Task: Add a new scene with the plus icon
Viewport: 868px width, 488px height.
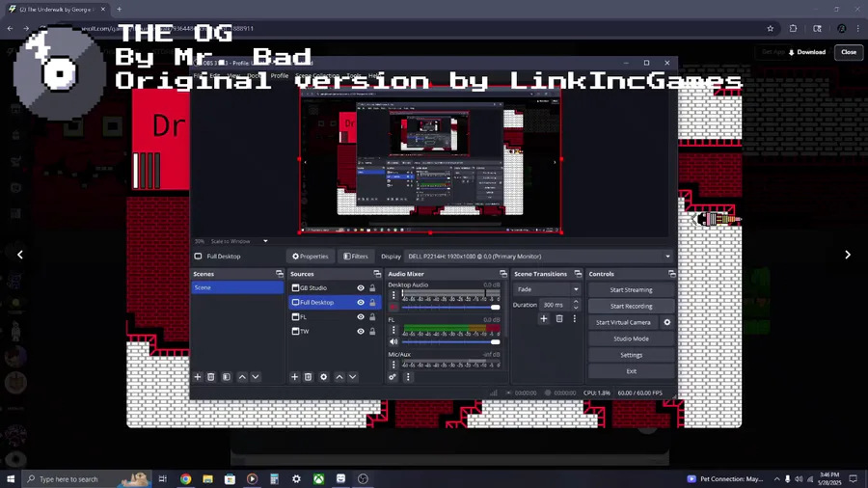Action: click(x=198, y=377)
